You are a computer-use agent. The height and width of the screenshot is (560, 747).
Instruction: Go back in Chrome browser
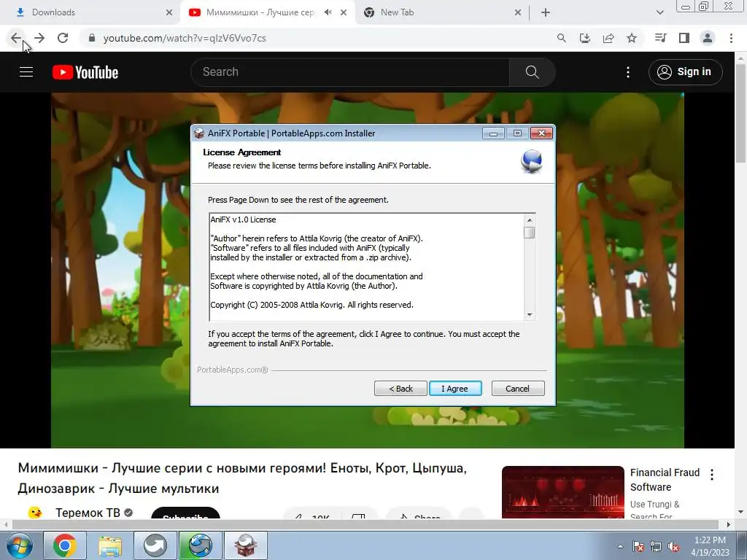(x=16, y=38)
